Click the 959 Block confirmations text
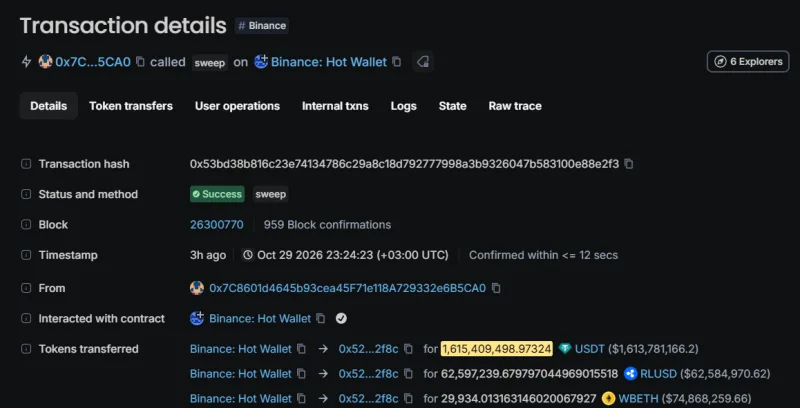 (x=327, y=224)
